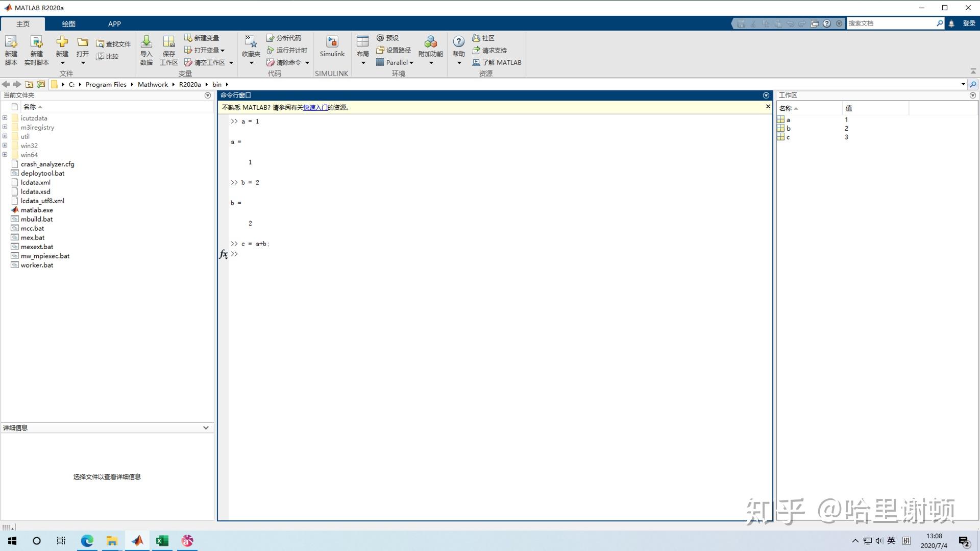Viewport: 980px width, 551px height.
Task: Click the 快速入门 quick start link
Action: click(x=315, y=107)
